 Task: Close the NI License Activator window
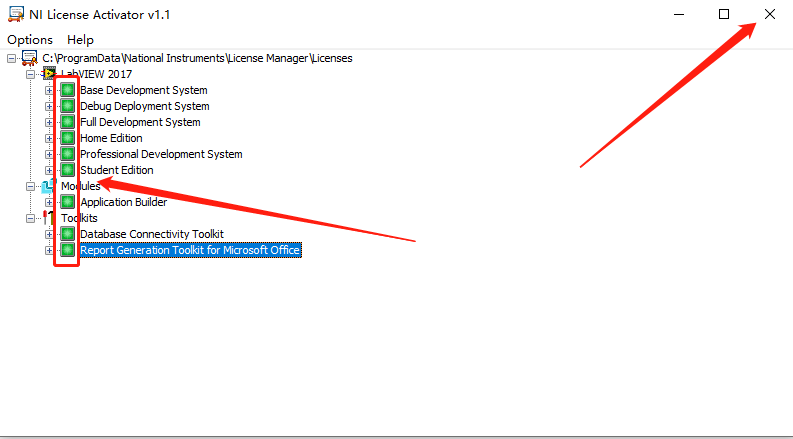[770, 14]
